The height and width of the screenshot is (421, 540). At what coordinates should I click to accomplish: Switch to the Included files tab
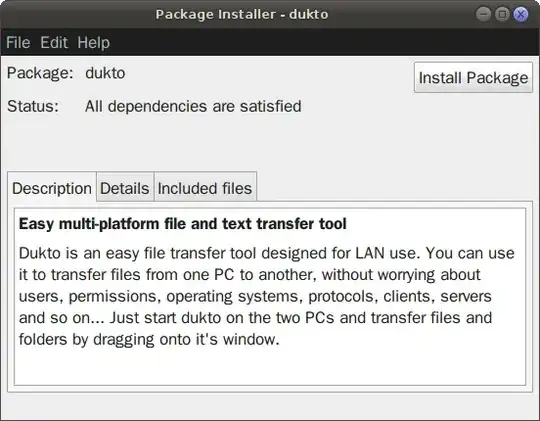(205, 188)
